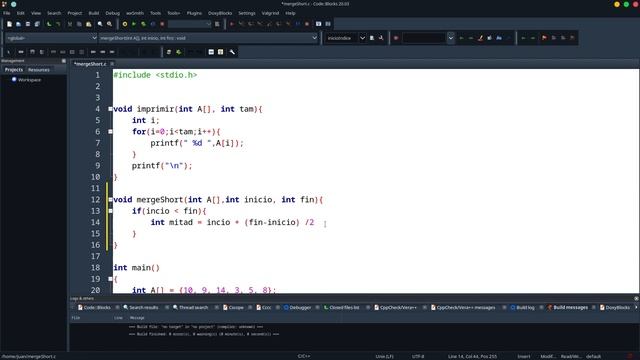This screenshot has height=360, width=640.
Task: Open the Plugins menu
Action: (194, 13)
